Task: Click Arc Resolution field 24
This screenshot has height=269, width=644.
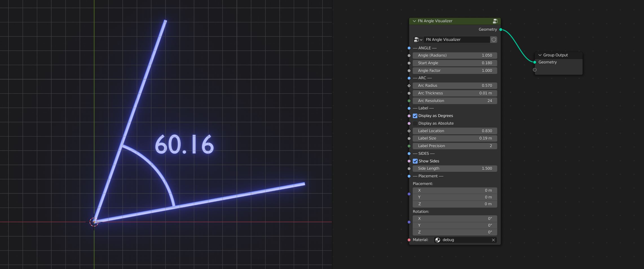Action: pos(455,101)
